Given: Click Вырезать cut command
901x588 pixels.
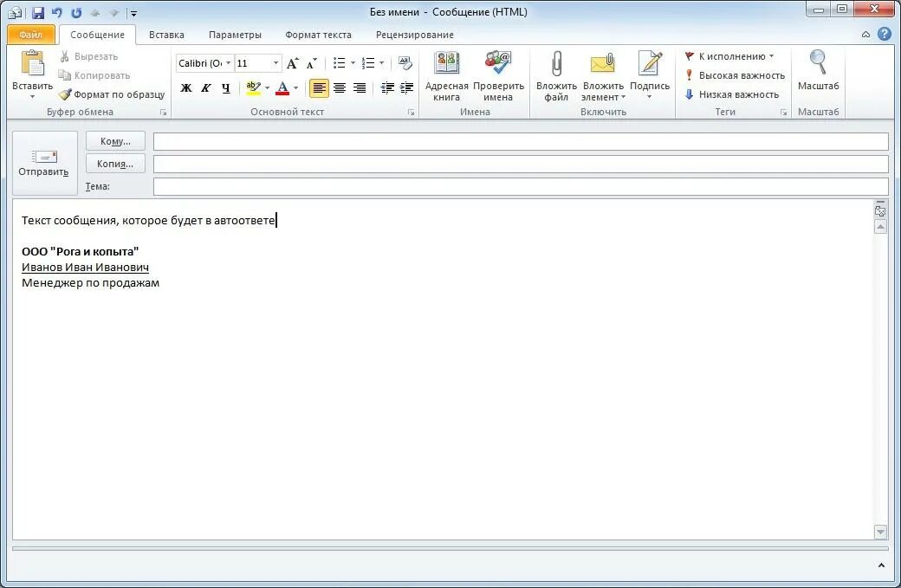Looking at the screenshot, I should click(x=89, y=56).
